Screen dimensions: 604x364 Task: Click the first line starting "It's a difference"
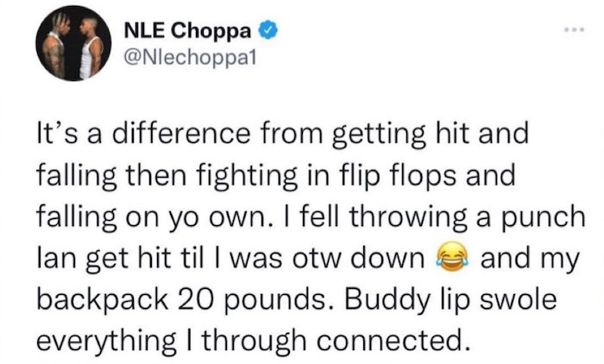[x=283, y=135]
